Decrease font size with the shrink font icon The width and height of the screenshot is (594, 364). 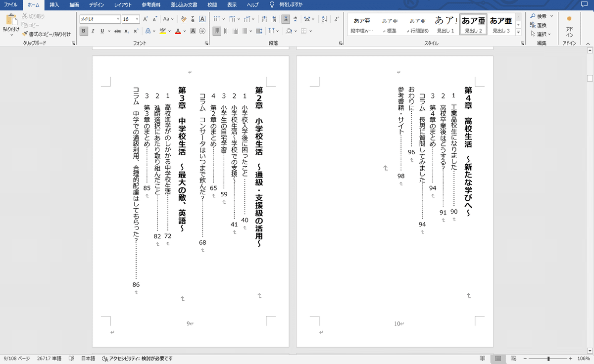pos(155,19)
